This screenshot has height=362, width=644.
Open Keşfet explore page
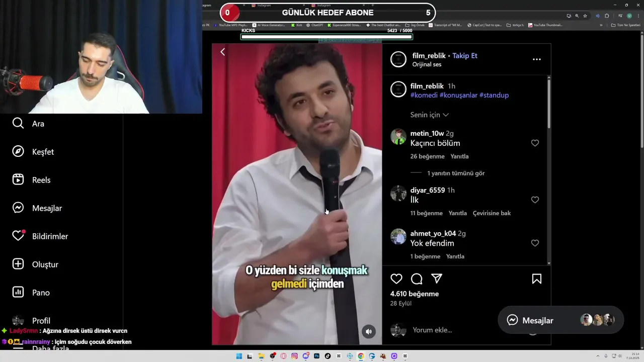[33, 151]
